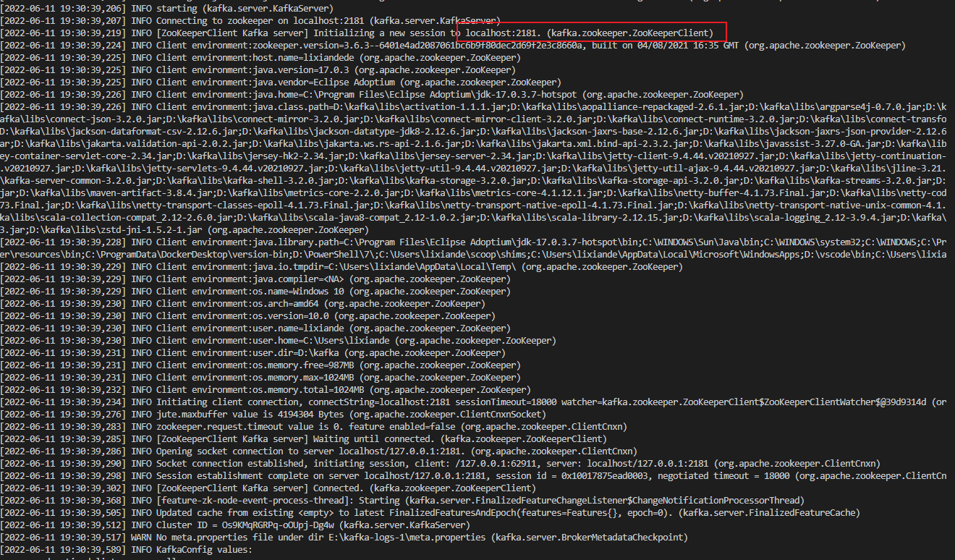Click the 'user.home=C:\Users\lixiande' line
This screenshot has width=955, height=560.
click(x=277, y=340)
